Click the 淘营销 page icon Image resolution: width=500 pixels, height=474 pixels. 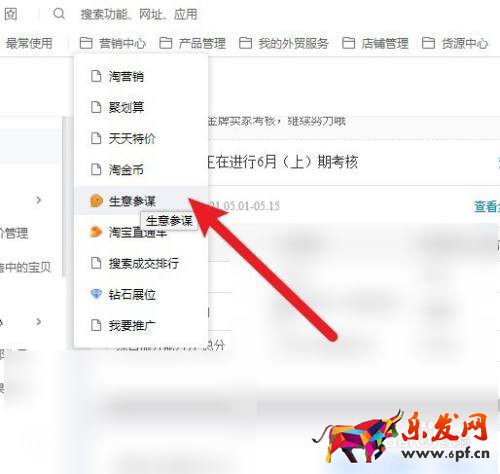tap(96, 76)
